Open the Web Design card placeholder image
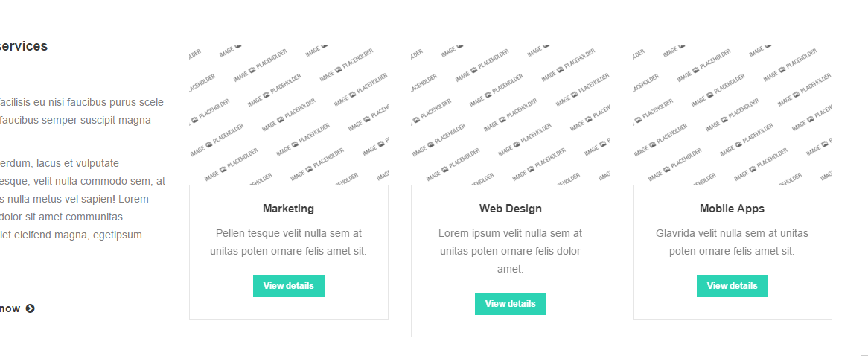The image size is (868, 356). [511, 113]
